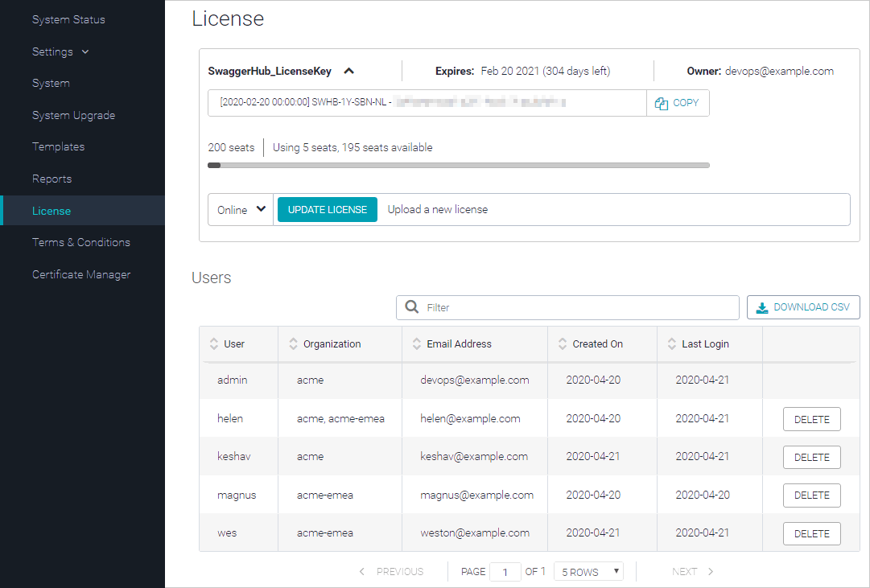This screenshot has width=870, height=588.
Task: Click the magnifier icon in the Filter box
Action: tap(412, 307)
